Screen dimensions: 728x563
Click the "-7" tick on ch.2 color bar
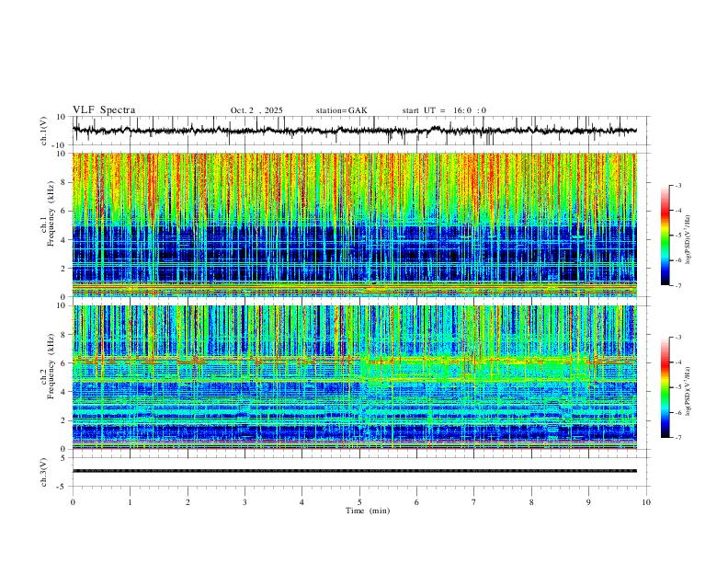pyautogui.click(x=677, y=438)
